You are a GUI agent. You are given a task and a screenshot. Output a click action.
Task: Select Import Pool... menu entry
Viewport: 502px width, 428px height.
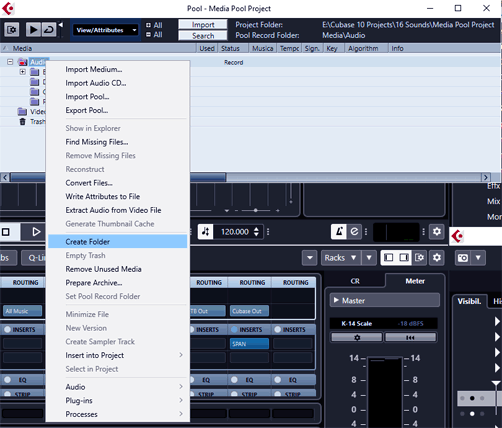pos(87,97)
